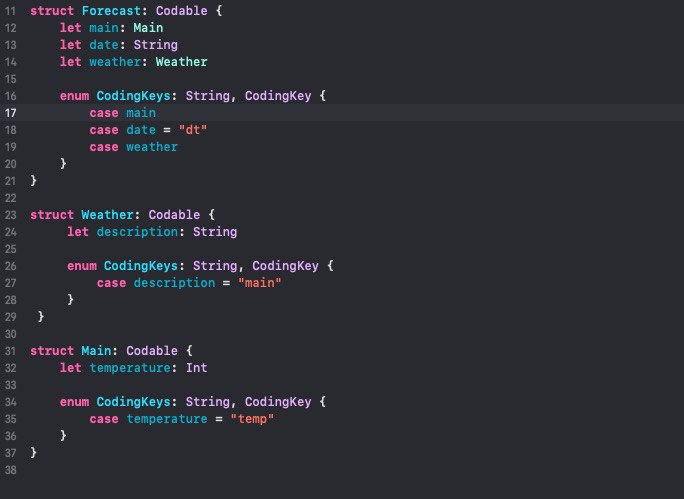
Task: Click line number 21 in the gutter
Action: (x=10, y=181)
